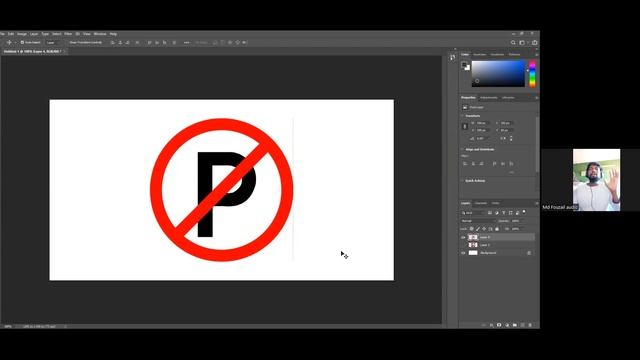Click filter for shape layers icon

point(511,213)
